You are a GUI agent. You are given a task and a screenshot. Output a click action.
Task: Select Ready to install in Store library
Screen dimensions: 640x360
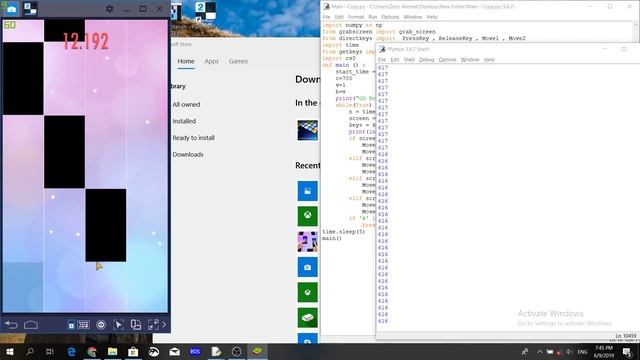click(193, 138)
